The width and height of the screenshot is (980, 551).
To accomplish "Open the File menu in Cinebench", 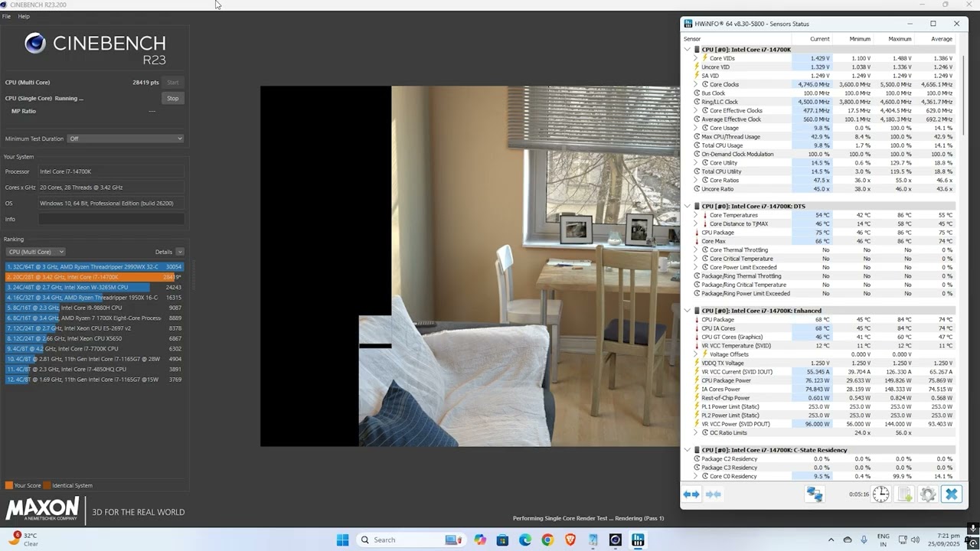I will (x=6, y=16).
